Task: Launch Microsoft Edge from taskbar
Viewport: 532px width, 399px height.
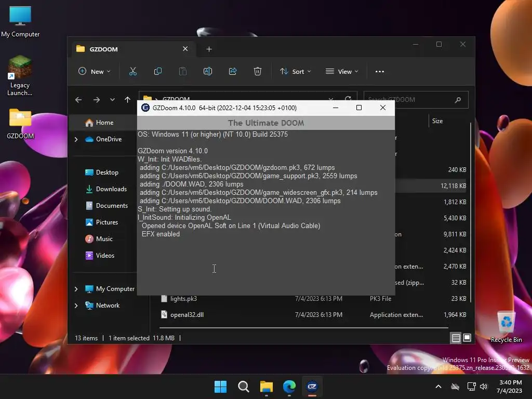Action: 289,387
